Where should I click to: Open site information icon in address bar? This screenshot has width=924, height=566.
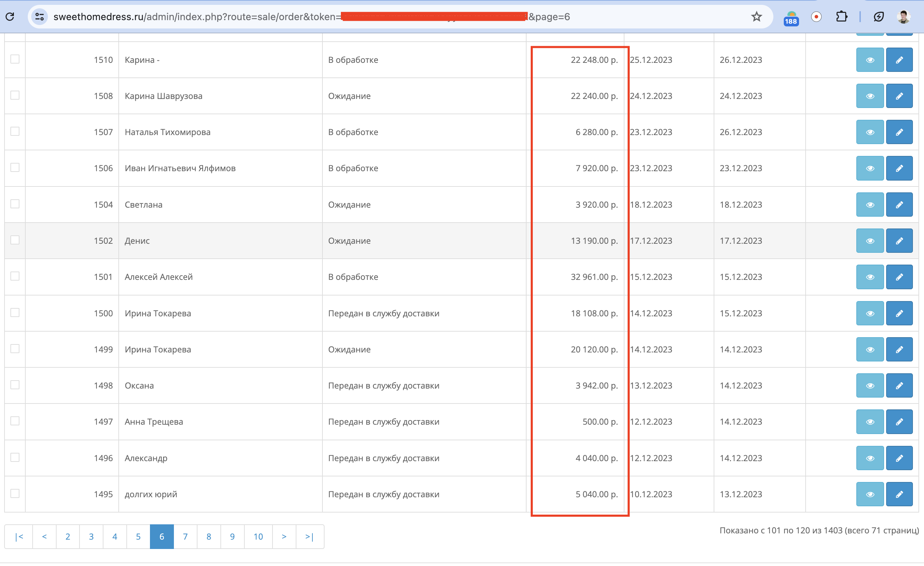tap(39, 17)
